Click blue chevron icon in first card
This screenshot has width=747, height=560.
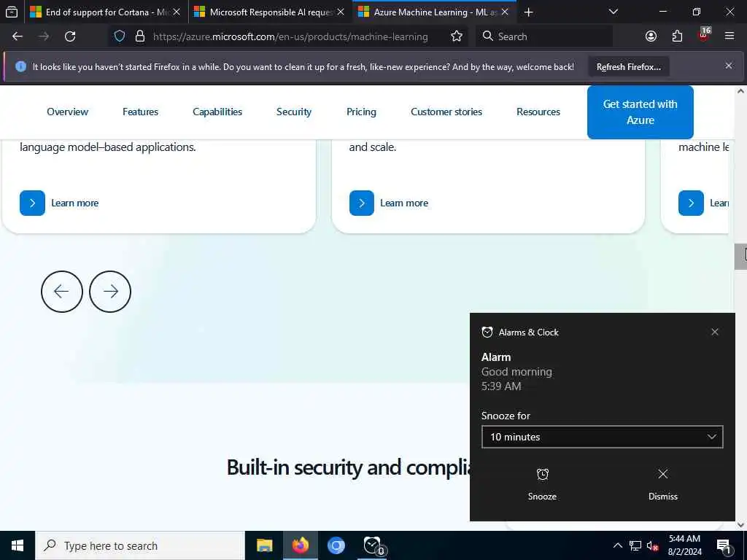[32, 203]
